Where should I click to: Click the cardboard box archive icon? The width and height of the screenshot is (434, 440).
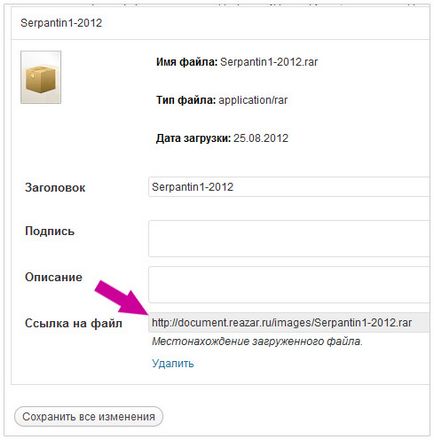point(41,77)
